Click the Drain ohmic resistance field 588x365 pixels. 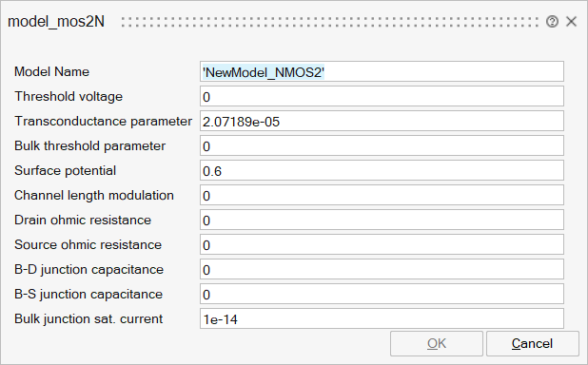pos(382,220)
